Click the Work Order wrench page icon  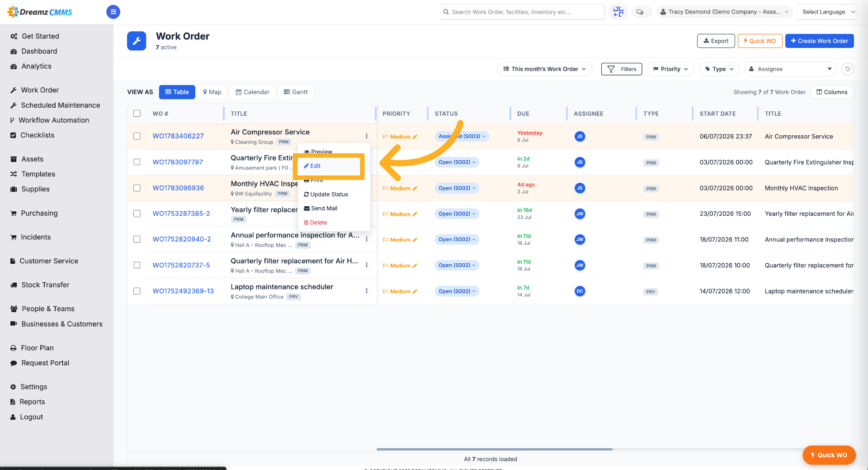pyautogui.click(x=137, y=41)
